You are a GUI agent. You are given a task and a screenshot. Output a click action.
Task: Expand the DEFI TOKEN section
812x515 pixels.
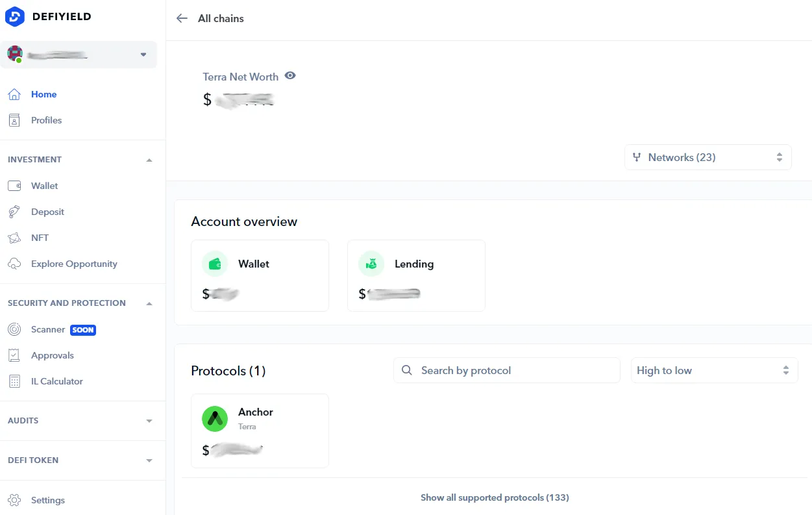[x=149, y=460]
